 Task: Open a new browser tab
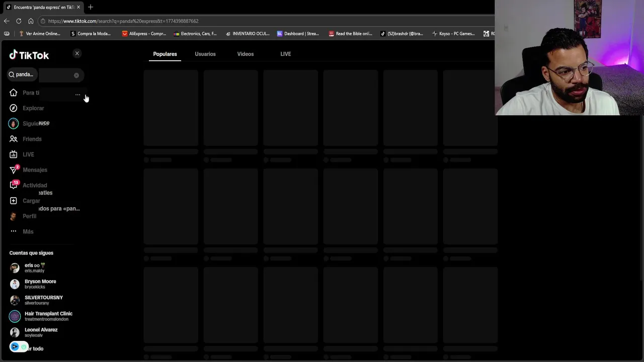tap(91, 7)
